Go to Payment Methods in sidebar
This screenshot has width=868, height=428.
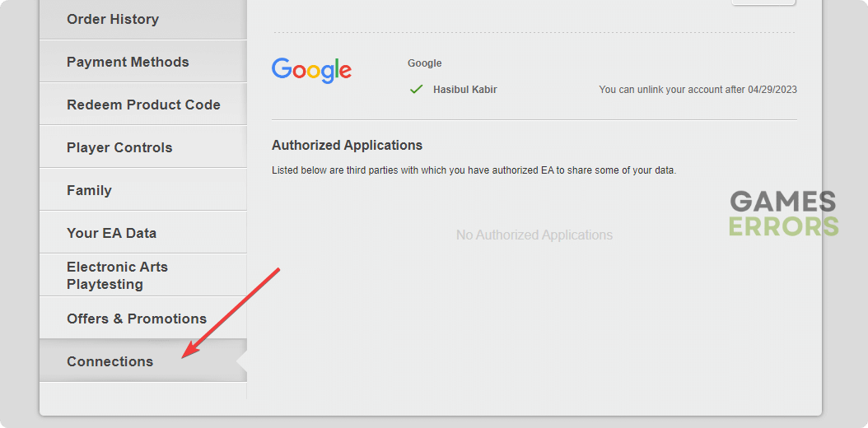[142, 62]
